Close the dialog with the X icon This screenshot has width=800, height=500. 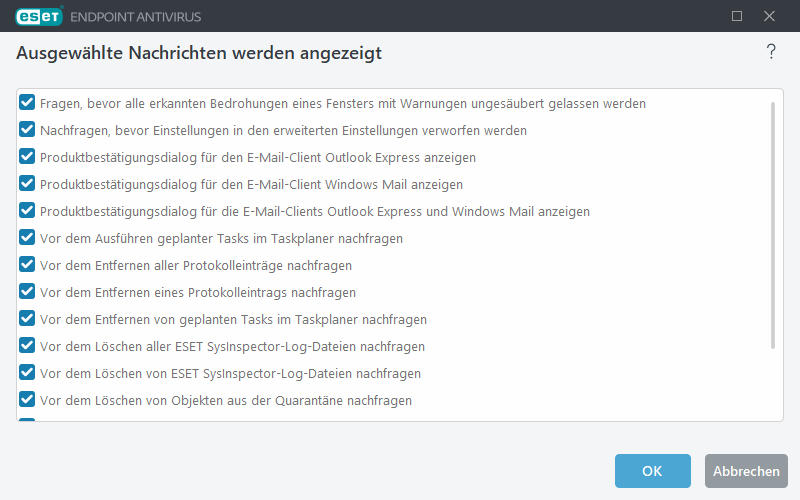tap(769, 16)
